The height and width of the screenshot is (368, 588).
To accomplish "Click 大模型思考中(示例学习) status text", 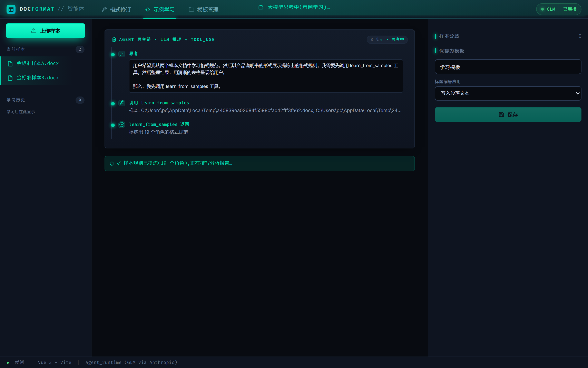I will (298, 7).
